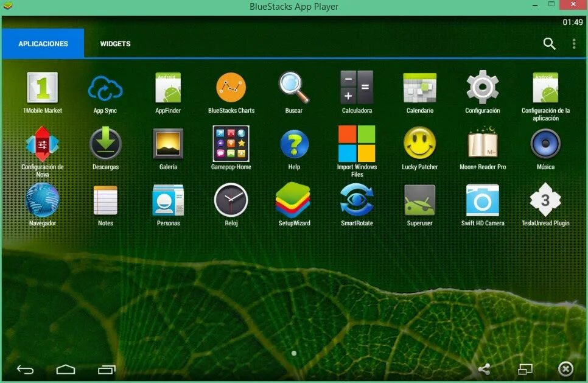Tap the share icon at the bottom

(x=484, y=368)
